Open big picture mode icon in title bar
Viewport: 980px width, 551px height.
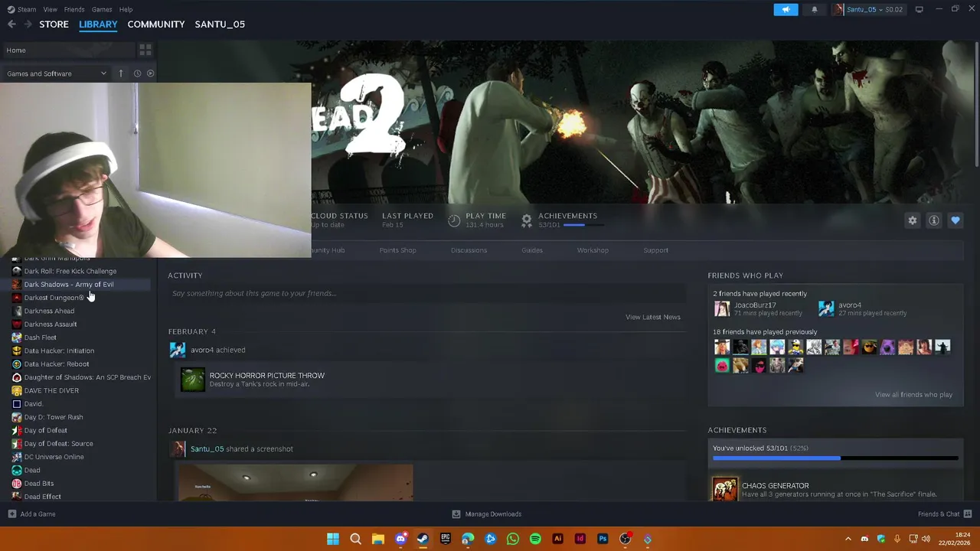[x=919, y=9]
